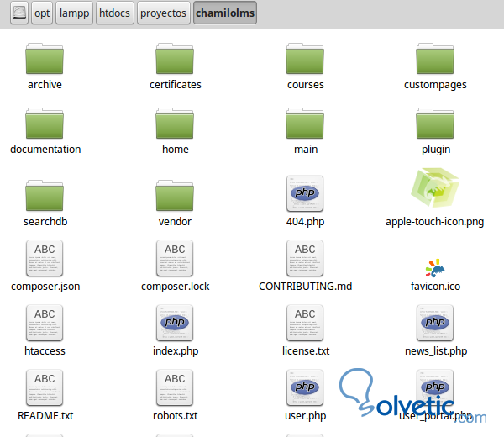
Task: Click the 'documentation' folder name label
Action: (45, 150)
